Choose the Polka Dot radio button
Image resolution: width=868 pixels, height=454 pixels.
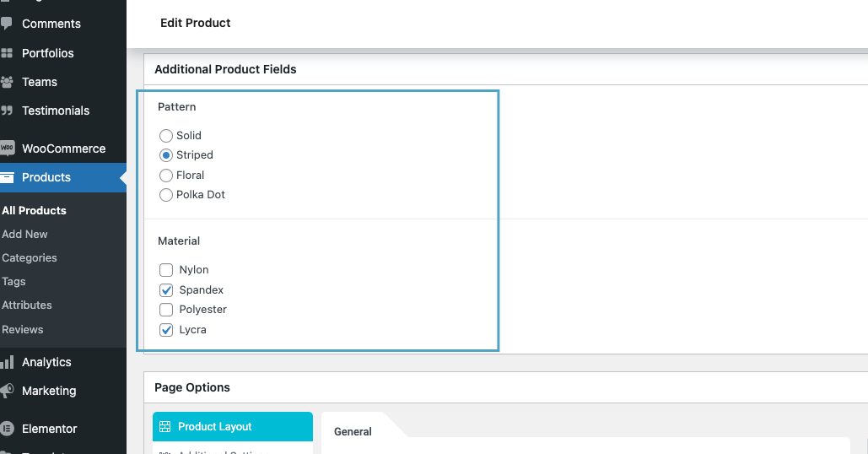(166, 195)
